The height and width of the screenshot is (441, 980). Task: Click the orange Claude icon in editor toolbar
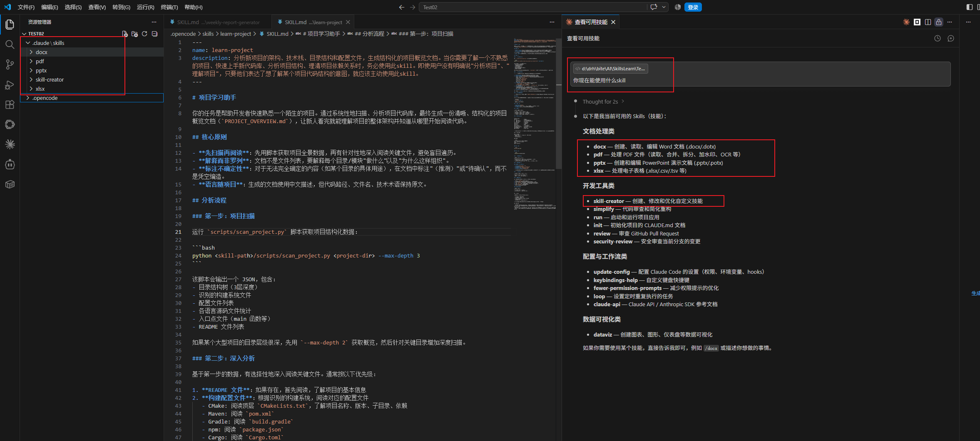(906, 22)
